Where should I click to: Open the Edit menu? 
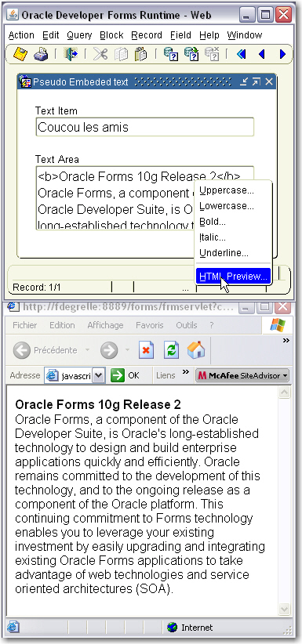pyautogui.click(x=51, y=35)
